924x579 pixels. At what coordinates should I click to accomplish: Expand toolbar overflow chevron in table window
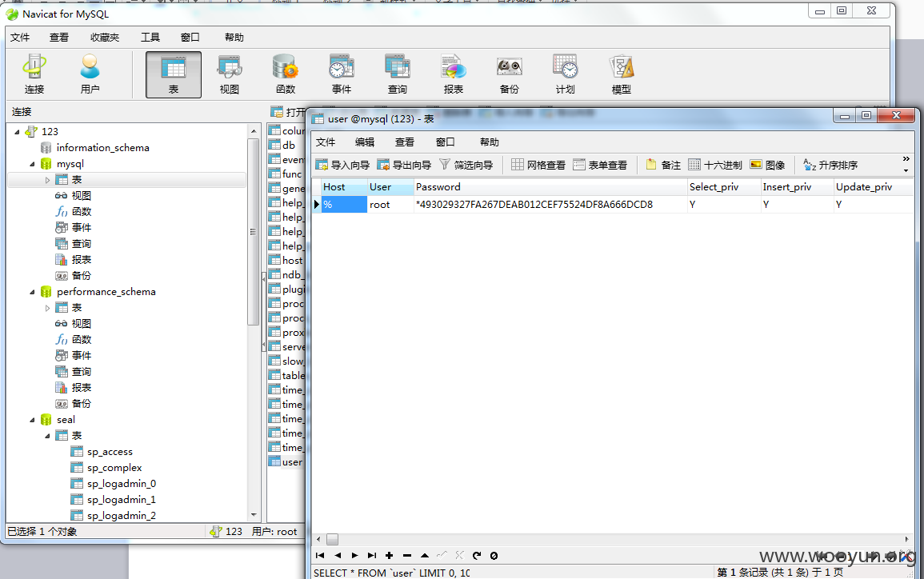tap(906, 159)
